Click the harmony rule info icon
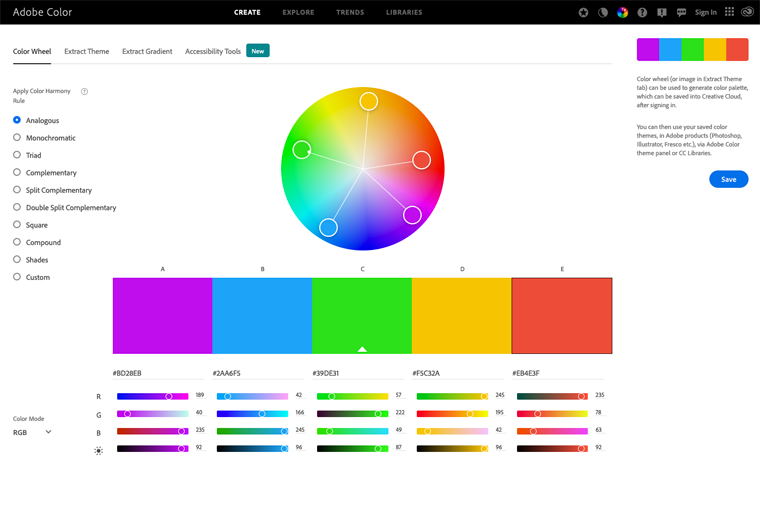Image resolution: width=760 pixels, height=520 pixels. [84, 92]
